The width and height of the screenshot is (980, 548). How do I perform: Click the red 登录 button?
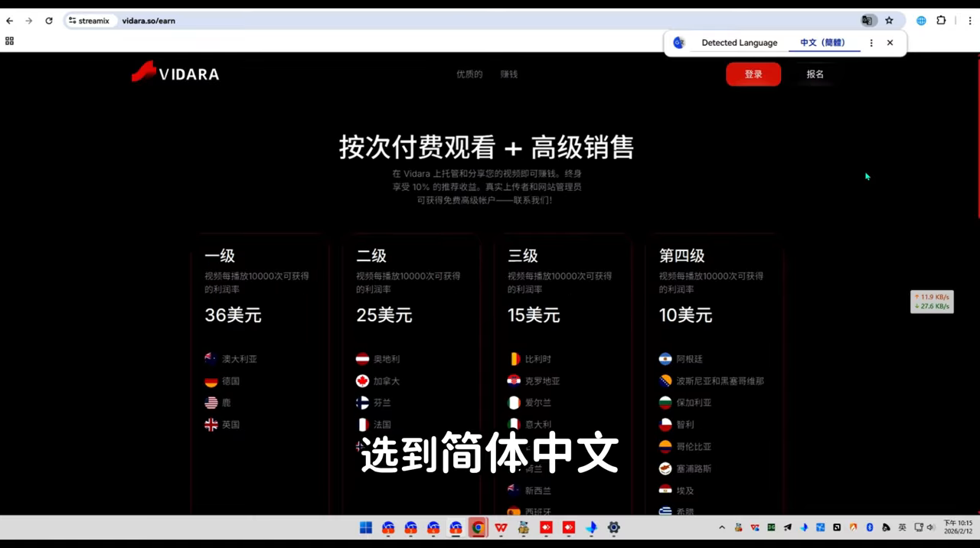(753, 74)
